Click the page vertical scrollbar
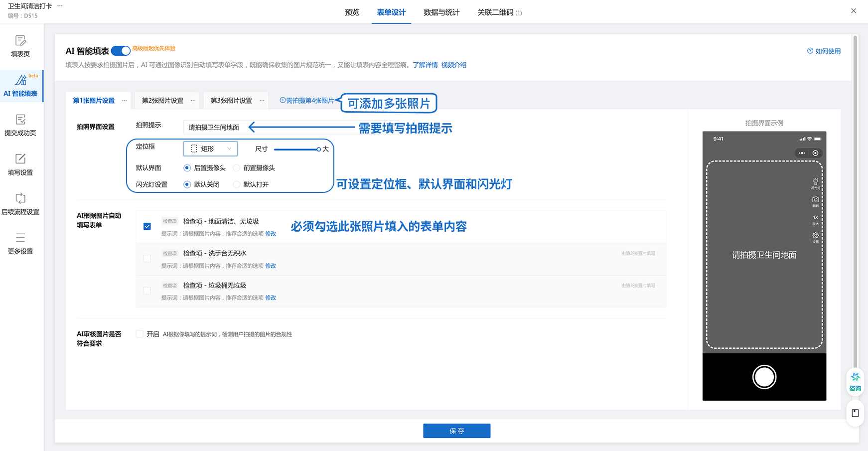The image size is (868, 451). pos(855,201)
